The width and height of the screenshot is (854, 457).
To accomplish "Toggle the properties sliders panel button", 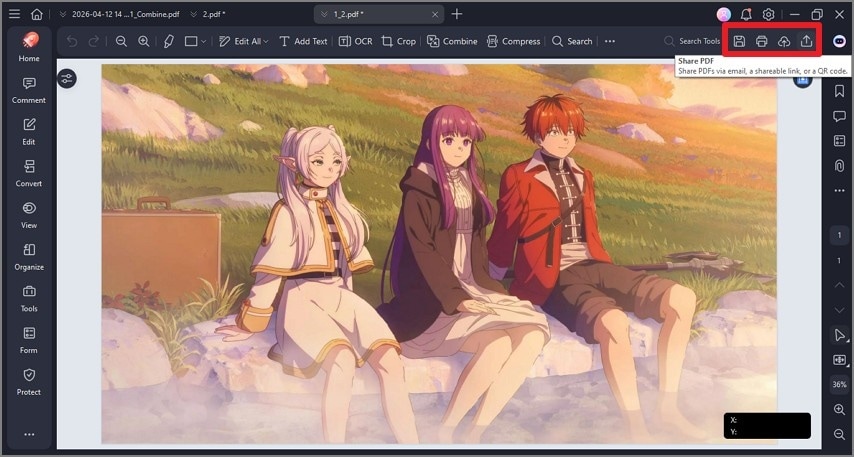I will click(x=67, y=79).
